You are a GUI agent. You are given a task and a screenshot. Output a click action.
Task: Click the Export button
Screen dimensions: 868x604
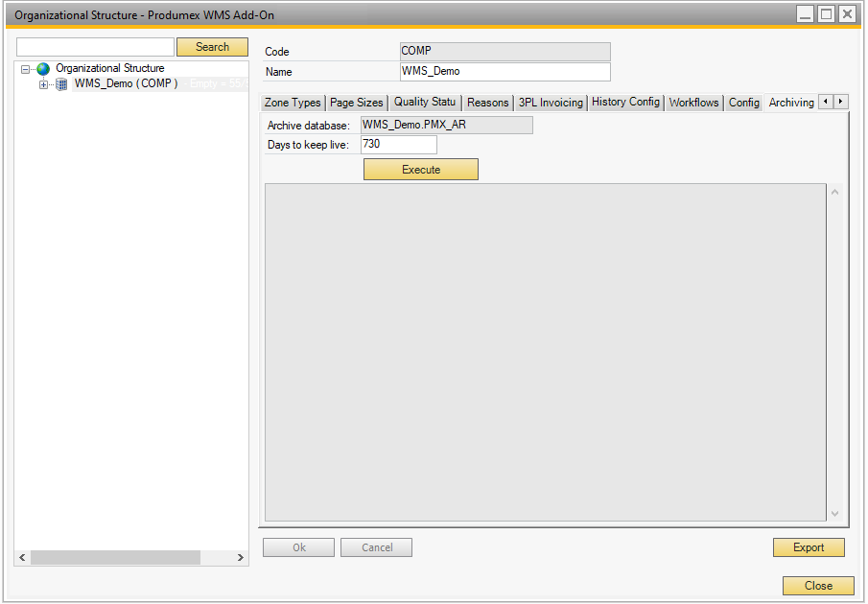[809, 546]
